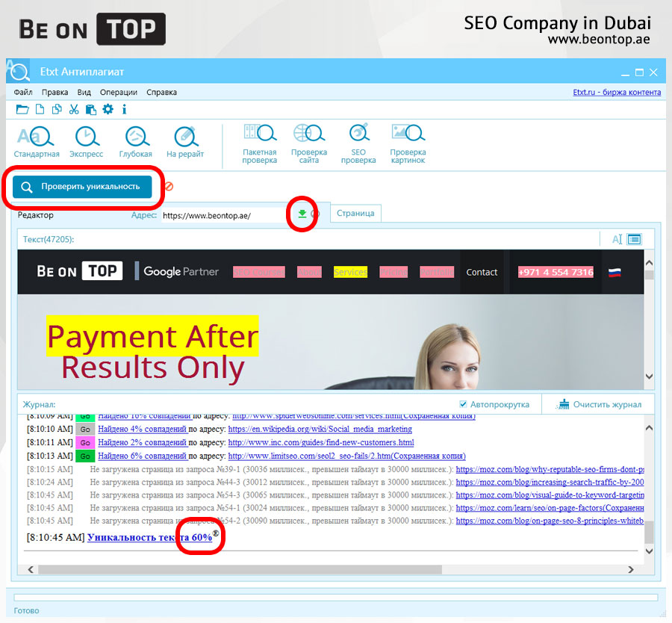
Task: Open the Операции menu
Action: tap(119, 92)
